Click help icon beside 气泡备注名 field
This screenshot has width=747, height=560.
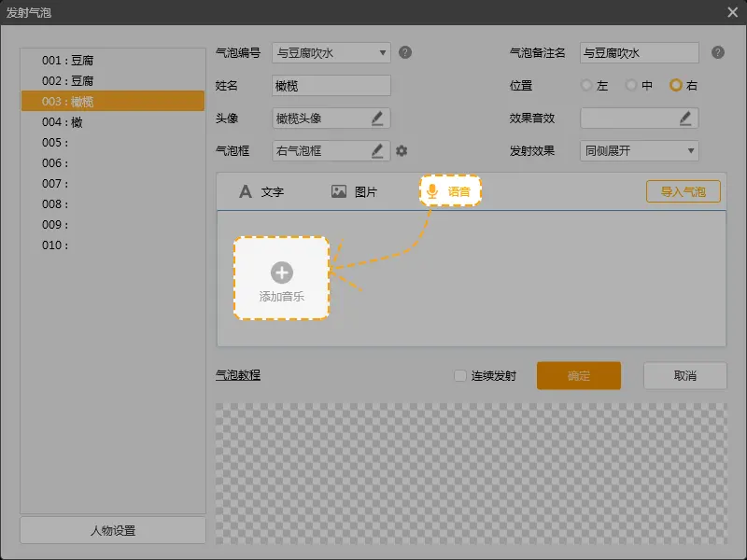pos(717,52)
